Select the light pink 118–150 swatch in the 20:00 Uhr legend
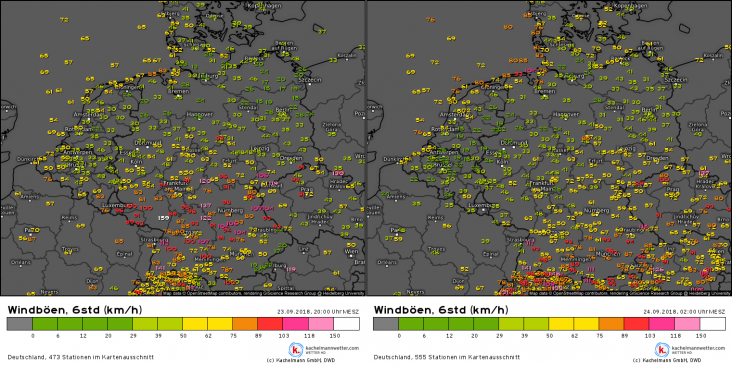Viewport: 732px width, 365px height. click(321, 324)
